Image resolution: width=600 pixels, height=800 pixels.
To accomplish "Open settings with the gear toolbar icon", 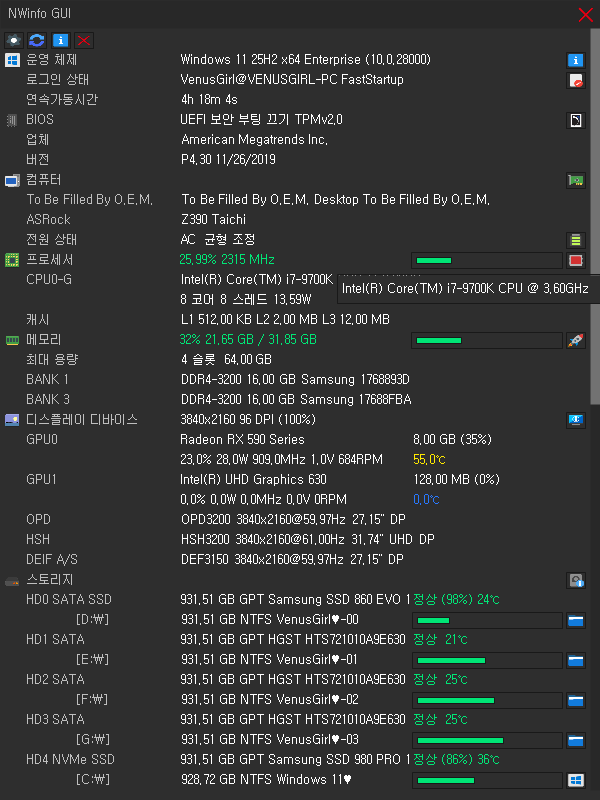I will (14, 40).
